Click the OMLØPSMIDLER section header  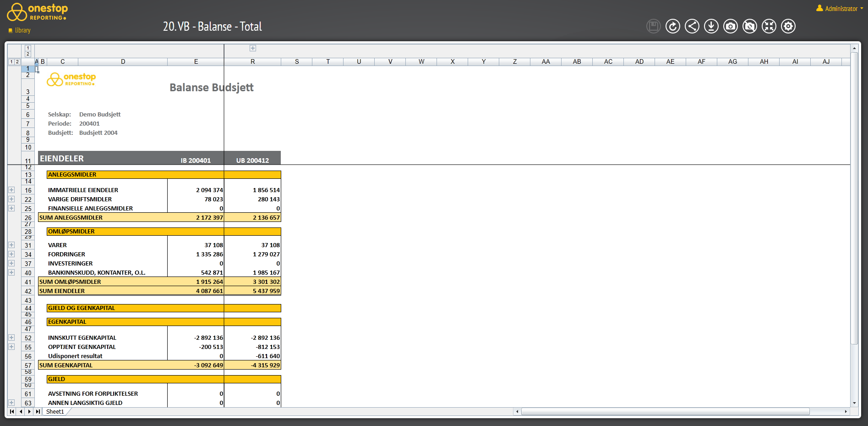pos(164,232)
